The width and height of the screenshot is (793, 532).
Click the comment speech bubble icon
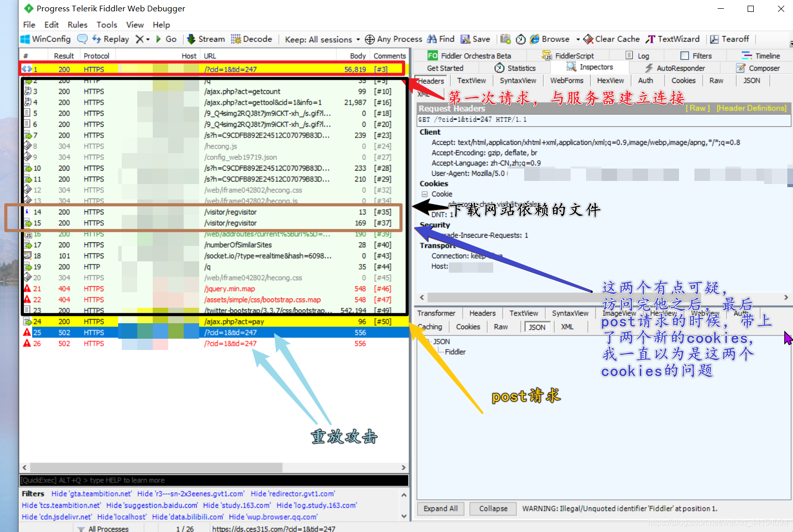point(83,39)
